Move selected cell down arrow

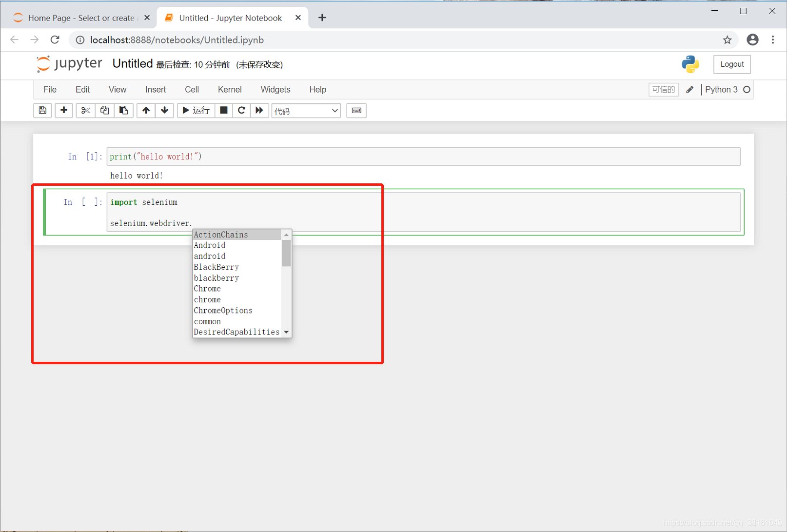coord(165,110)
